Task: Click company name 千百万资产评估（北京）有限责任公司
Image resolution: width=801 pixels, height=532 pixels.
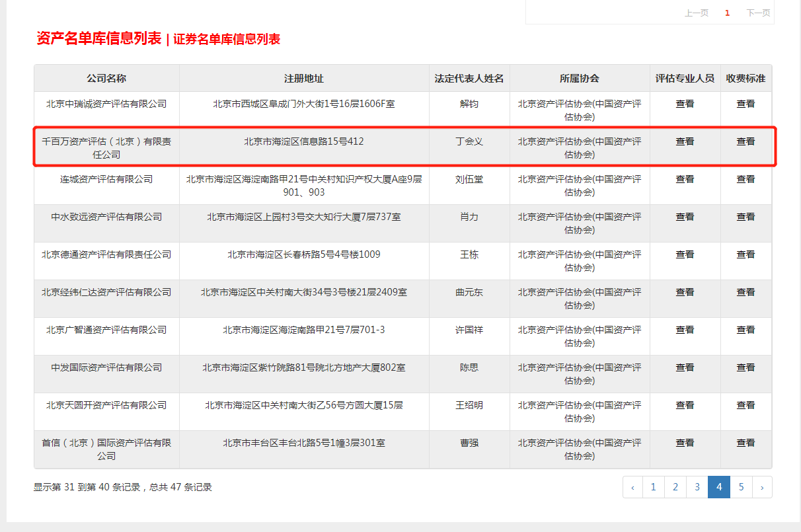Action: click(106, 148)
